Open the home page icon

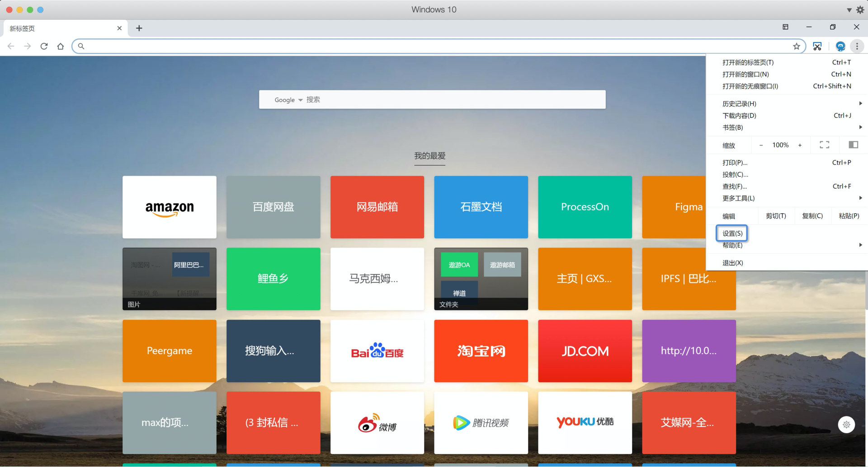61,46
